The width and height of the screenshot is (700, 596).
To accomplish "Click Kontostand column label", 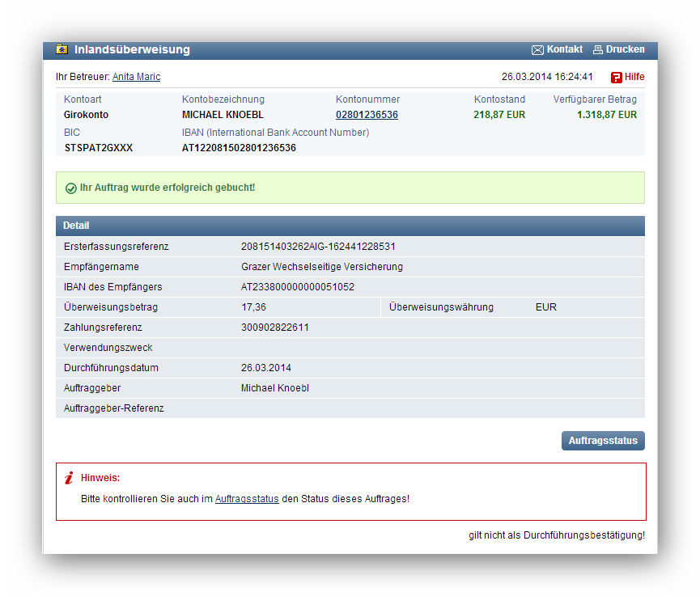I will (499, 99).
